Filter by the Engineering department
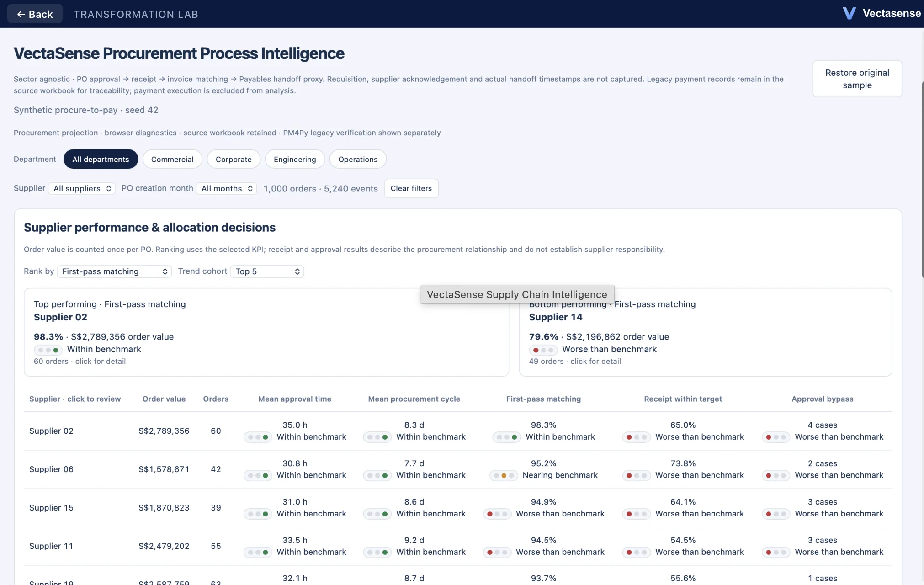Screen dimensions: 924x585 295,159
